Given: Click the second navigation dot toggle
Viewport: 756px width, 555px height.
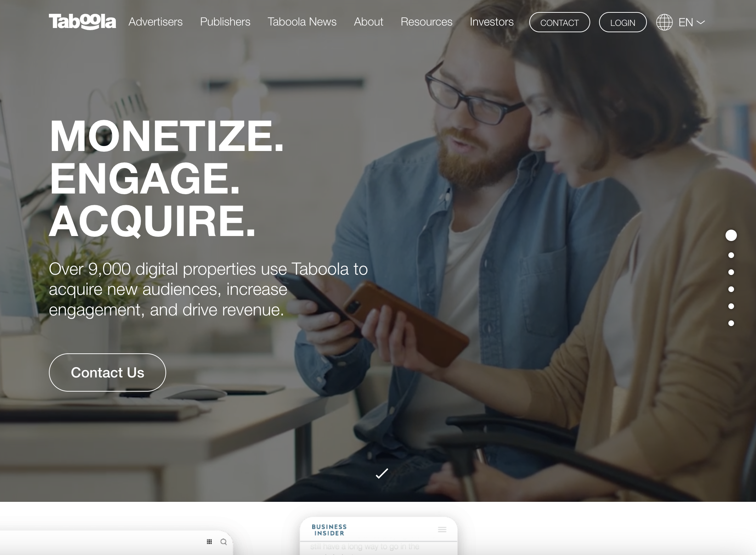Looking at the screenshot, I should click(x=730, y=254).
